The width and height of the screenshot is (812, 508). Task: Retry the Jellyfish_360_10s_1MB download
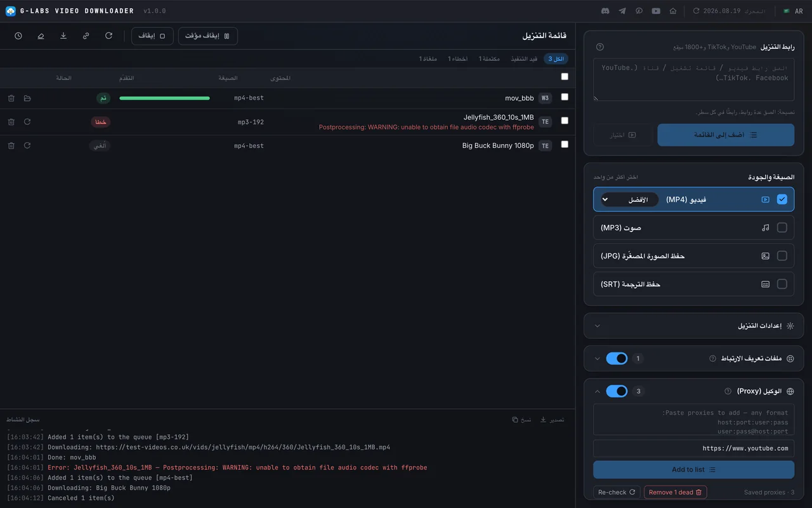tap(27, 122)
